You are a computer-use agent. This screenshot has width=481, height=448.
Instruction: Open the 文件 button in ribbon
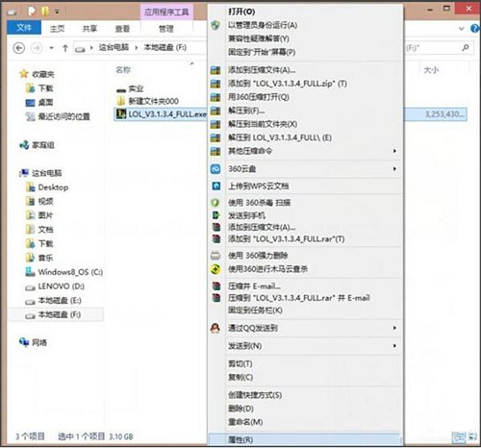click(24, 28)
